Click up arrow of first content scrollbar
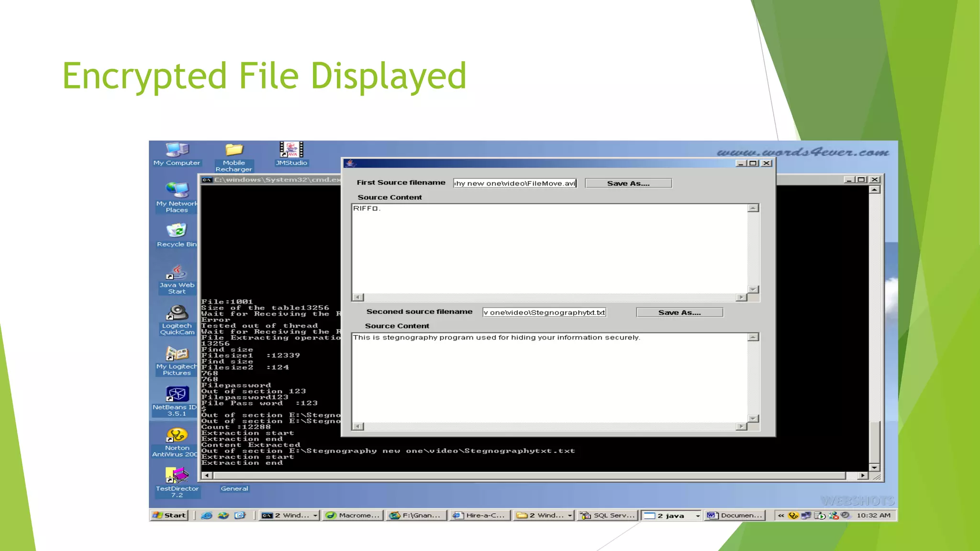The width and height of the screenshot is (980, 551). pyautogui.click(x=753, y=208)
